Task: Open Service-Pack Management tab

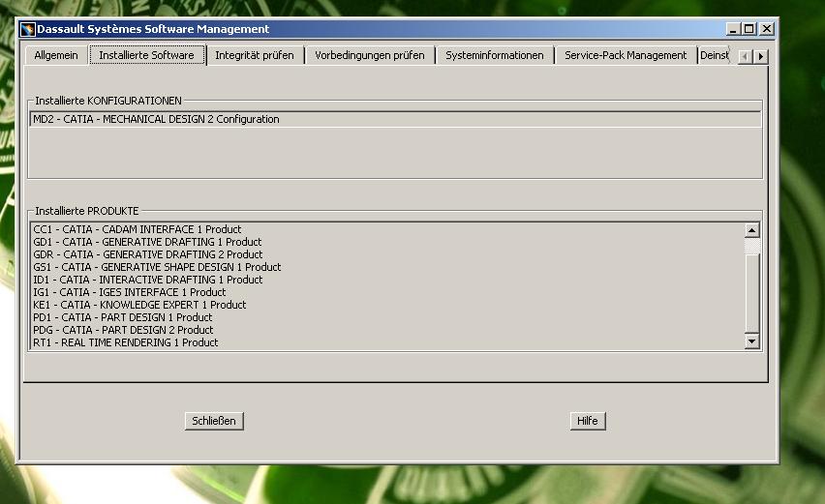Action: [626, 55]
